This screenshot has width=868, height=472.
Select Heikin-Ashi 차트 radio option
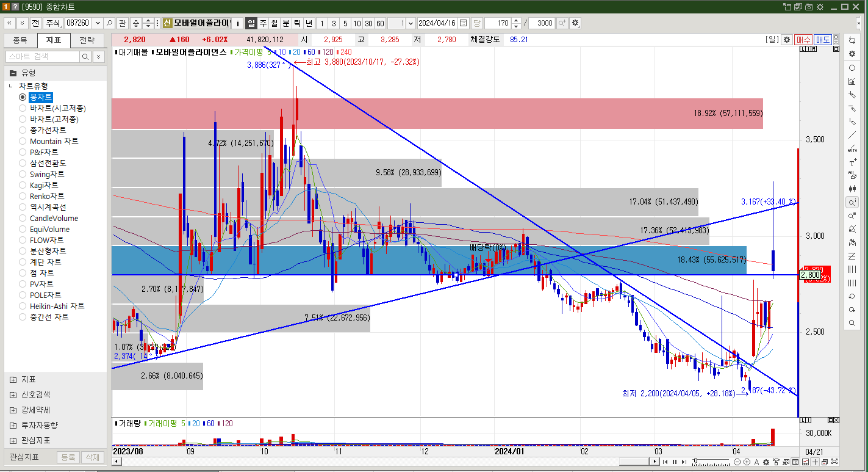[x=23, y=306]
